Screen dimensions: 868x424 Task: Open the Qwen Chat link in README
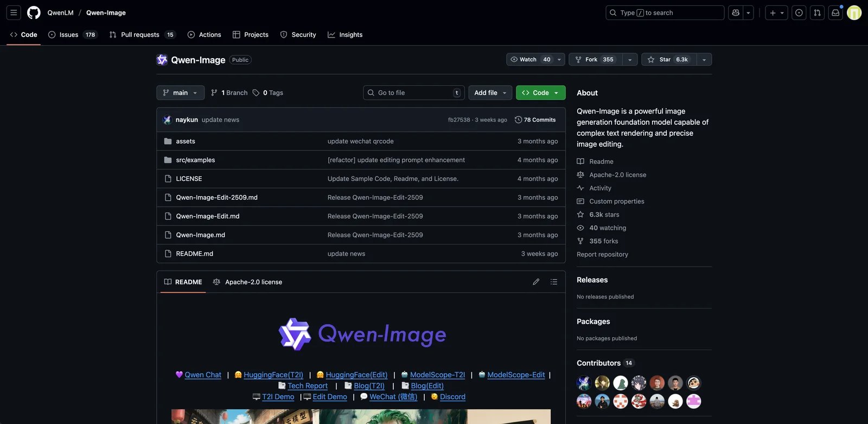tap(203, 375)
